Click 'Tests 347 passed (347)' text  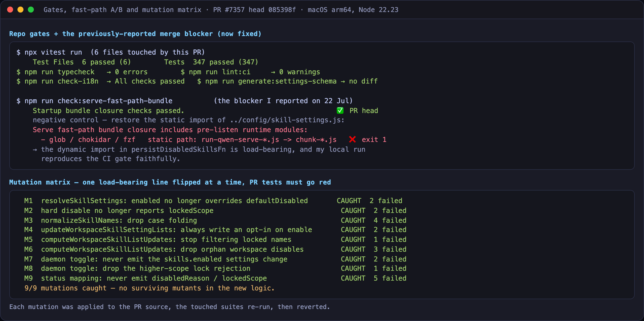(211, 62)
